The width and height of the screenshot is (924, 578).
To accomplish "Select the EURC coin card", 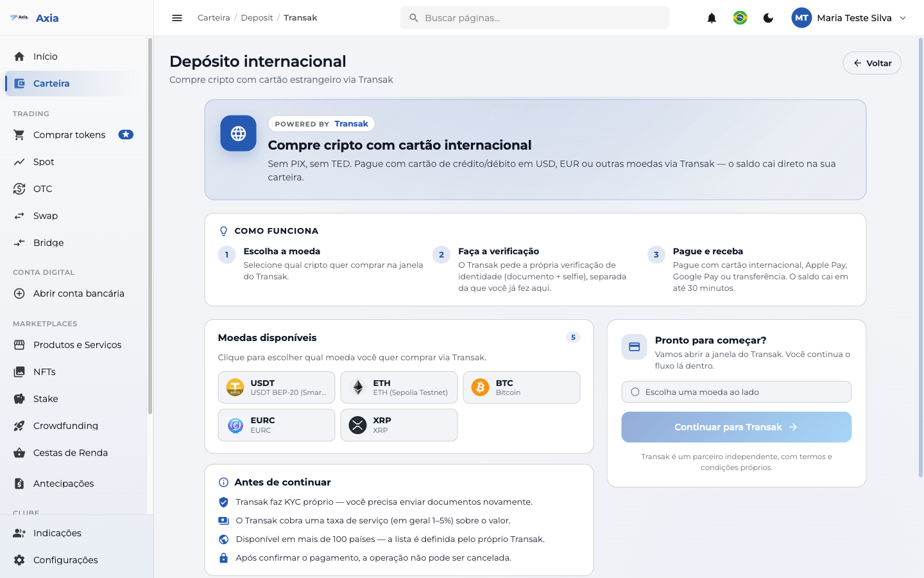I will 277,425.
